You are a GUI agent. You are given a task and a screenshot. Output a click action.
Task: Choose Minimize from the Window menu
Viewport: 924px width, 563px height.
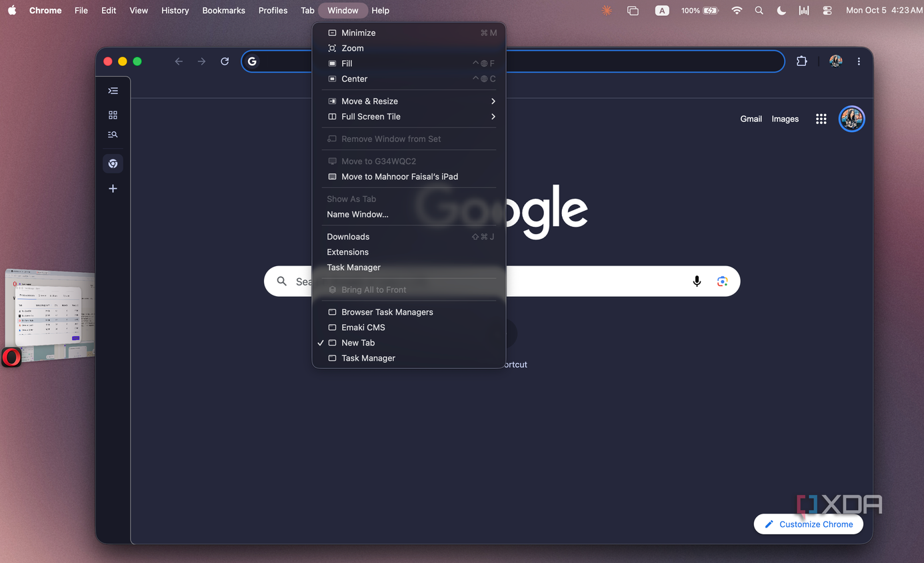pyautogui.click(x=409, y=33)
